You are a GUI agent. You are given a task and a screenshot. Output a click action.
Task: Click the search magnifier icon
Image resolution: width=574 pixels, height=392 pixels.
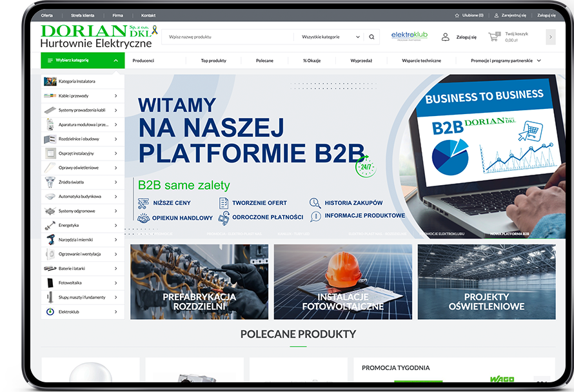pos(371,37)
